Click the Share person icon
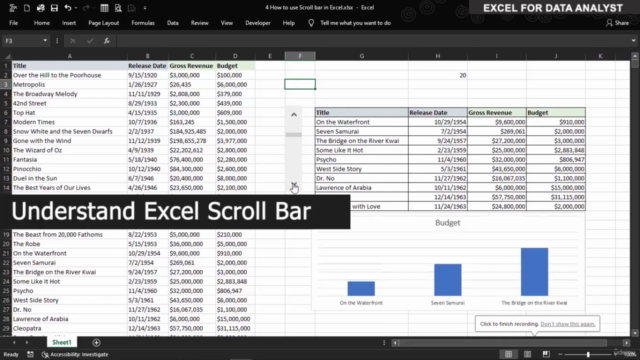Viewport: 640px width, 360px height. click(x=609, y=23)
